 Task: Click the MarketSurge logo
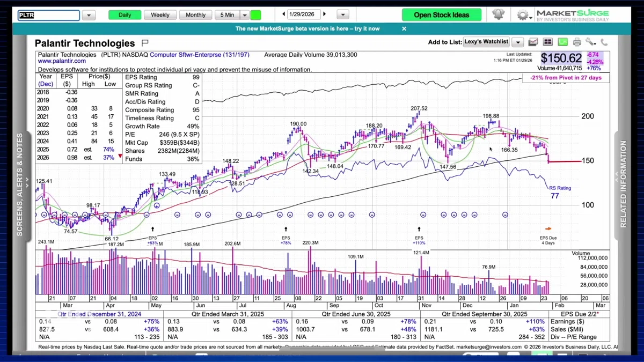point(573,15)
